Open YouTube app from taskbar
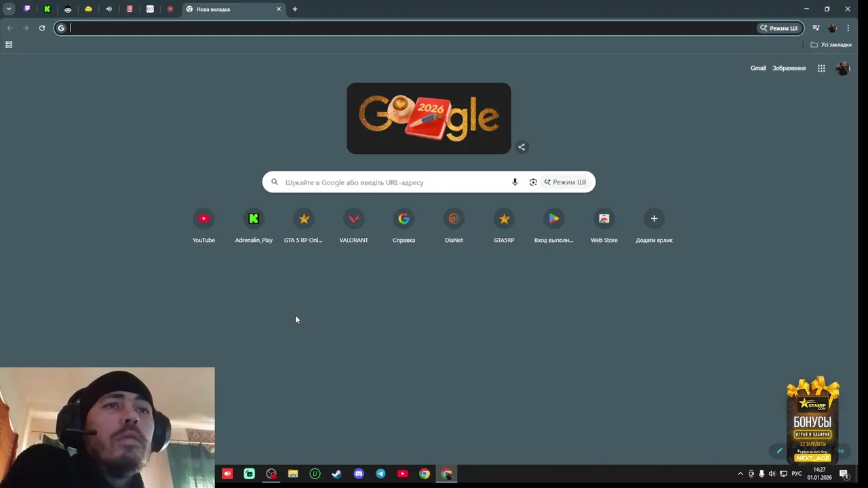Screen dimensions: 868x488 point(402,474)
